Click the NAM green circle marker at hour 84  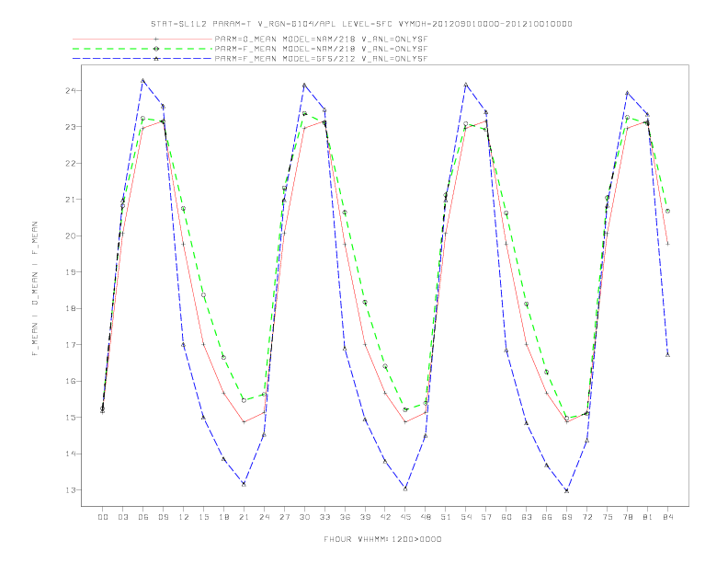pyautogui.click(x=667, y=211)
